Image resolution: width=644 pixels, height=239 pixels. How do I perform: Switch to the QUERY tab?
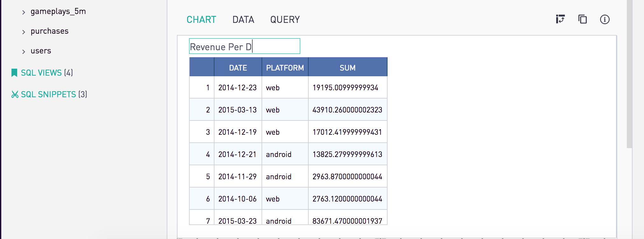(x=285, y=20)
